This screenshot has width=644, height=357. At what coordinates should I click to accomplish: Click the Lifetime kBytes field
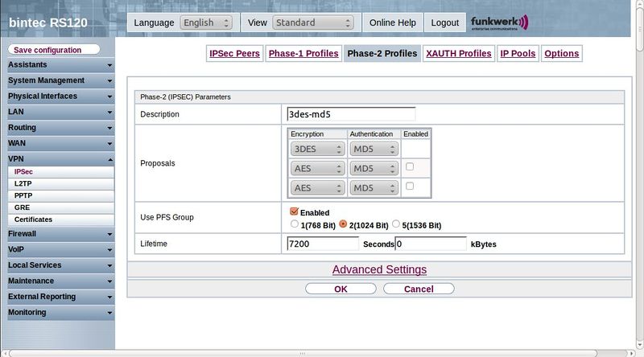tap(431, 244)
